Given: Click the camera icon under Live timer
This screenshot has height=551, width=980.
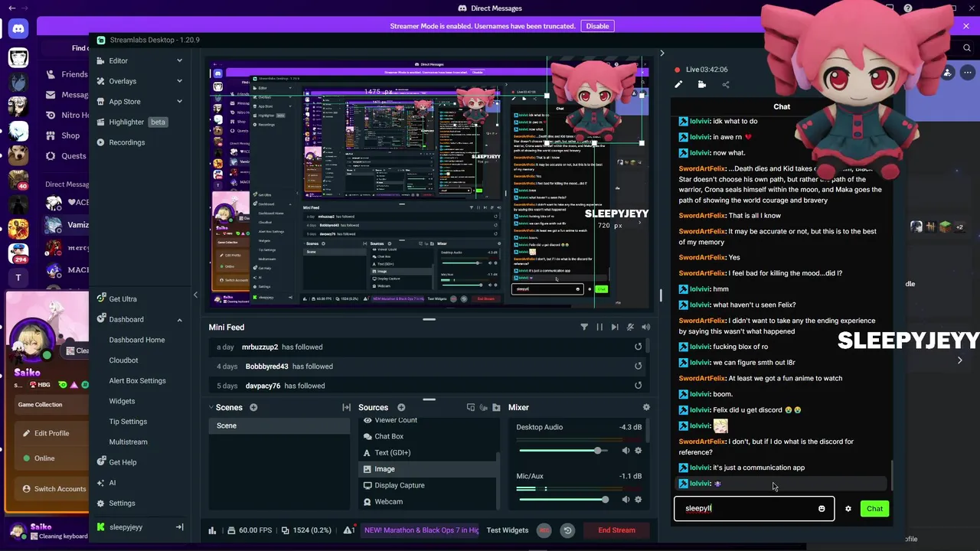Looking at the screenshot, I should coord(702,85).
